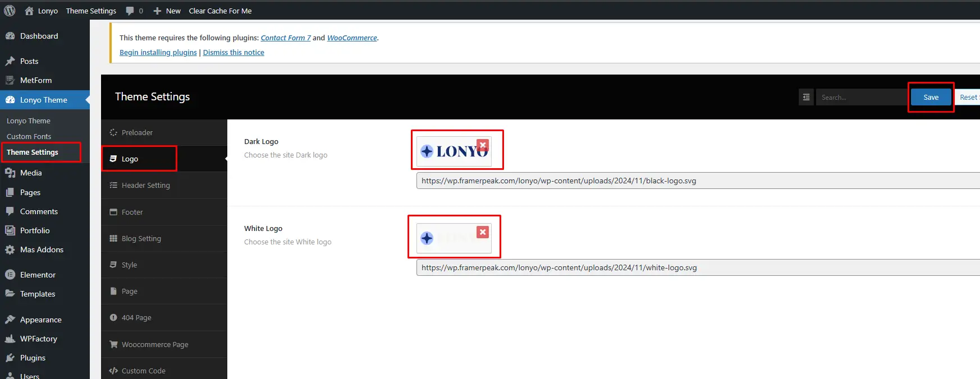Switch to the Footer tab
Image resolution: width=980 pixels, height=379 pixels.
point(164,212)
